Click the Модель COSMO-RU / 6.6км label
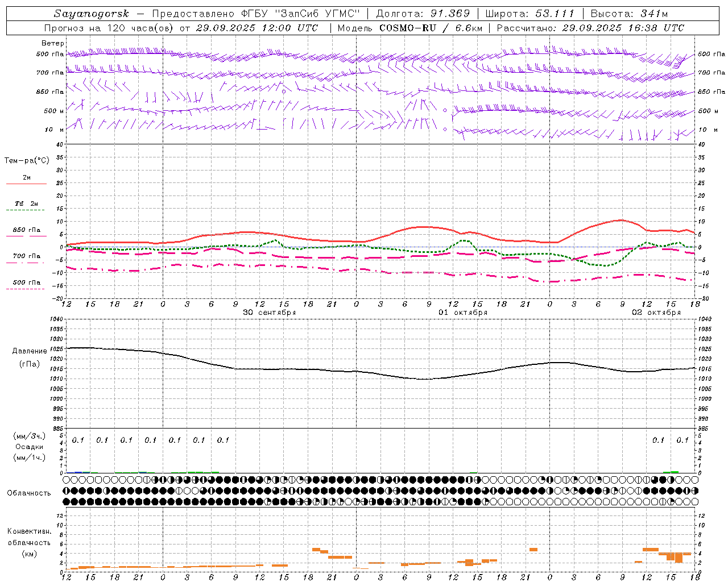Viewport: 728px width, 582px height. tap(409, 28)
